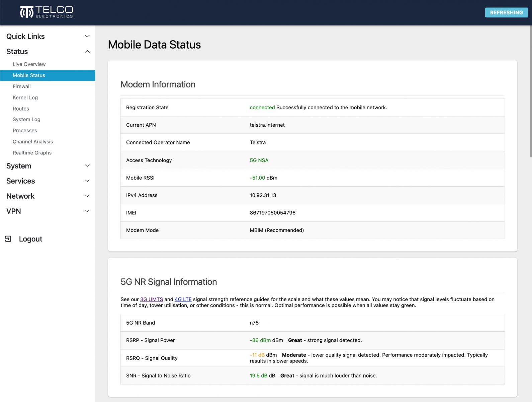Click the 19.5 dB SNR value
Image resolution: width=532 pixels, height=402 pixels.
pos(259,376)
